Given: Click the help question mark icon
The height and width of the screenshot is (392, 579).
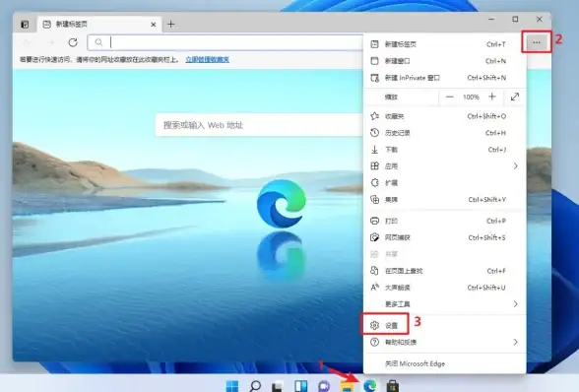Looking at the screenshot, I should (374, 342).
